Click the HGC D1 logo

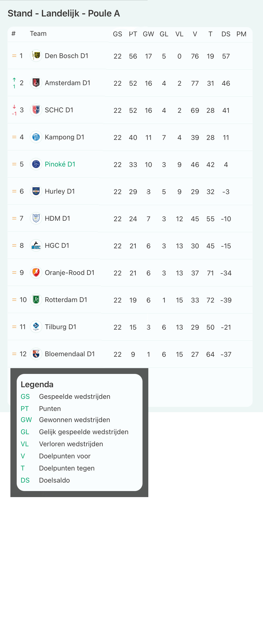click(x=36, y=245)
